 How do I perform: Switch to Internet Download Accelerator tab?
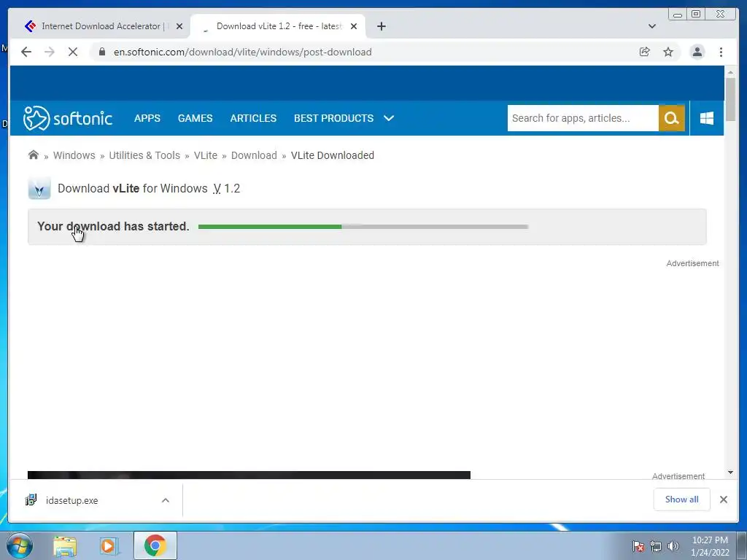pyautogui.click(x=101, y=26)
